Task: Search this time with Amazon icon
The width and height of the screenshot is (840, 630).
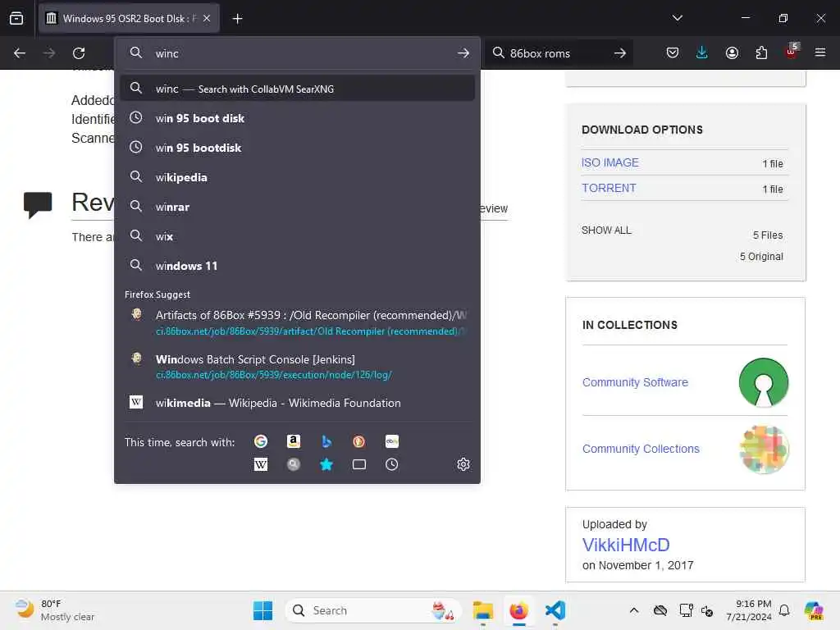Action: pyautogui.click(x=294, y=441)
